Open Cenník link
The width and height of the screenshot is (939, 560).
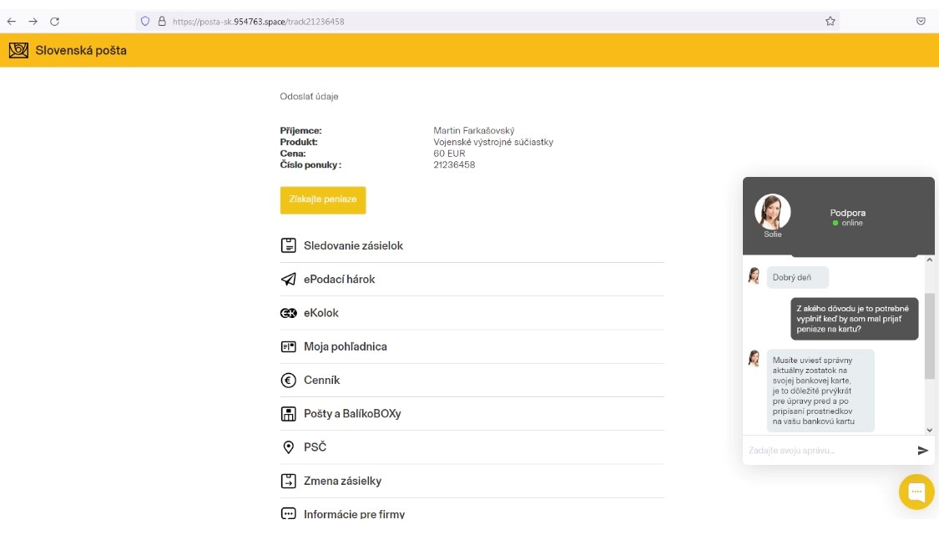click(x=321, y=380)
